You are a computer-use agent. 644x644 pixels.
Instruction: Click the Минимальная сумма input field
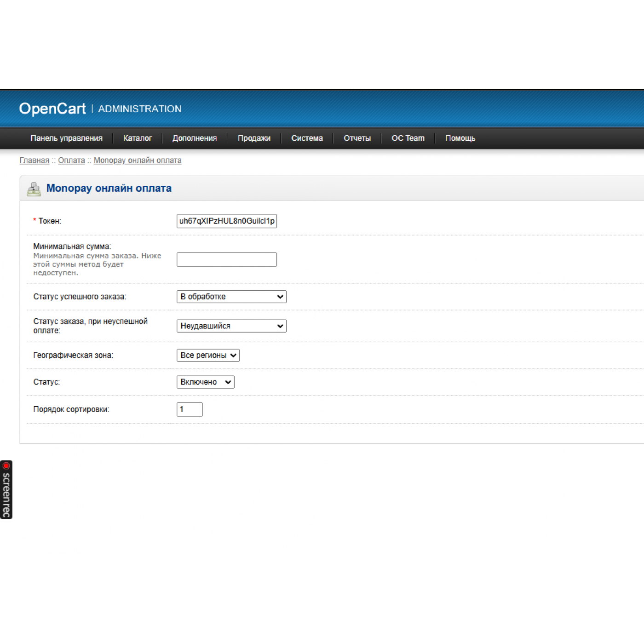227,259
